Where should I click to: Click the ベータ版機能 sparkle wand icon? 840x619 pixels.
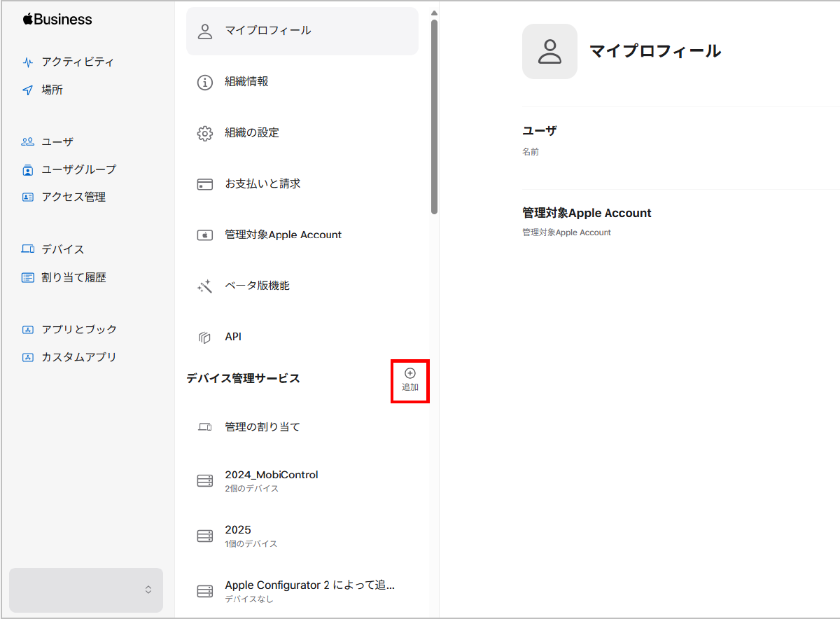(x=205, y=286)
